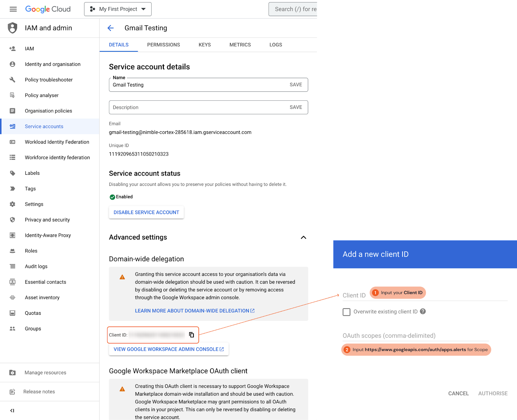Click the Policy troubleshooter wrench icon

point(13,80)
